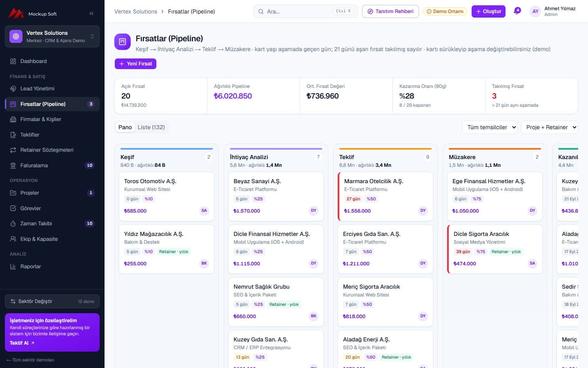The image size is (588, 368).
Task: Open Faturalama section
Action: (x=52, y=165)
